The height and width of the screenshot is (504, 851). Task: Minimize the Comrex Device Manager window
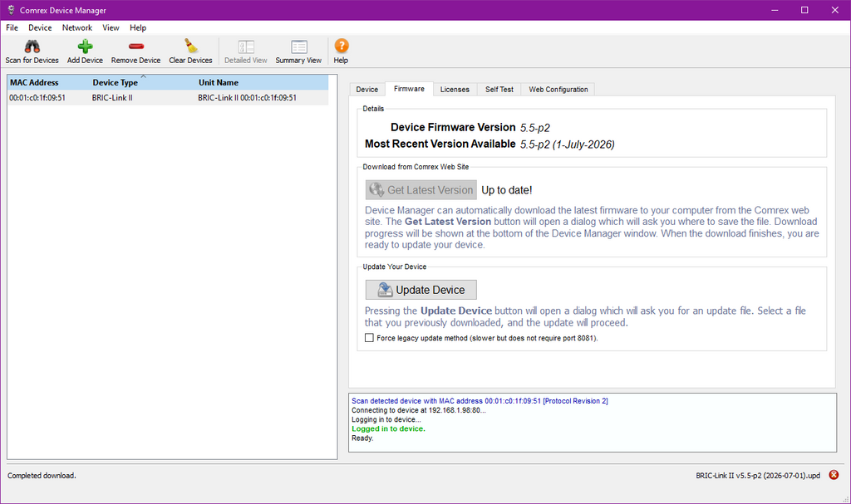pos(775,10)
